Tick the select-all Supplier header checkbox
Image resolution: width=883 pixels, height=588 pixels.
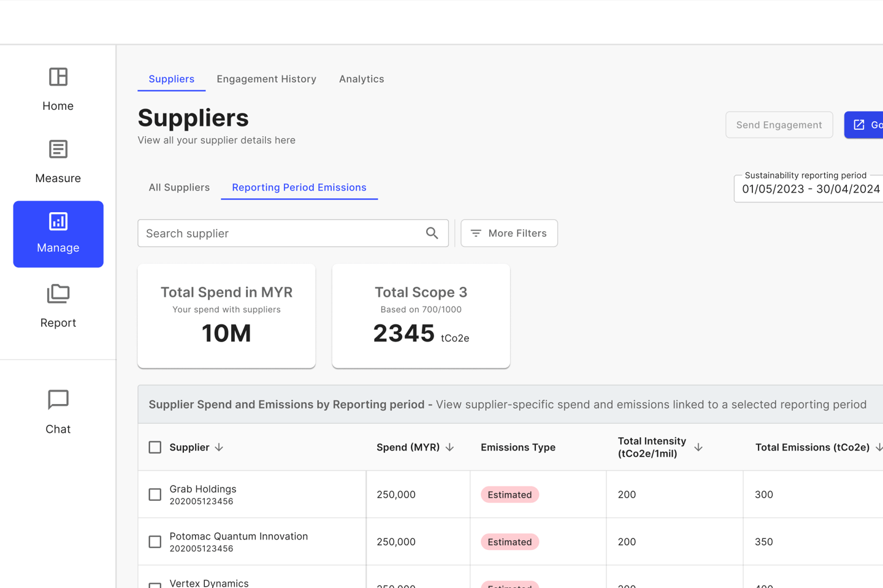click(x=155, y=448)
